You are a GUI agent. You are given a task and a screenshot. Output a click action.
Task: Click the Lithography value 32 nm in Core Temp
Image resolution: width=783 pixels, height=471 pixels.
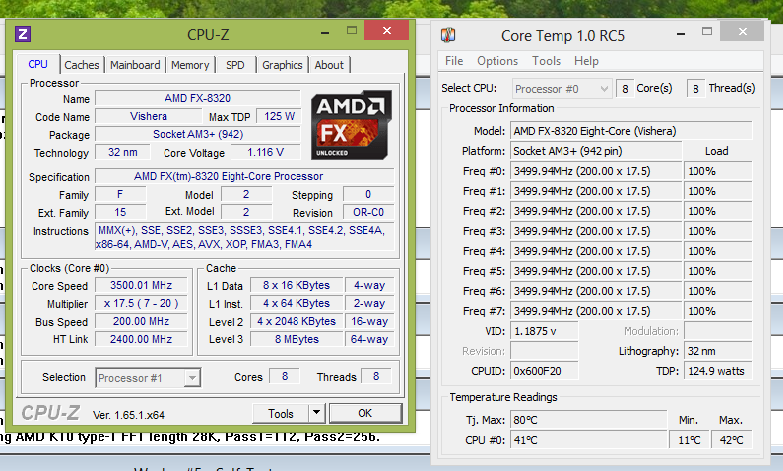tap(718, 351)
